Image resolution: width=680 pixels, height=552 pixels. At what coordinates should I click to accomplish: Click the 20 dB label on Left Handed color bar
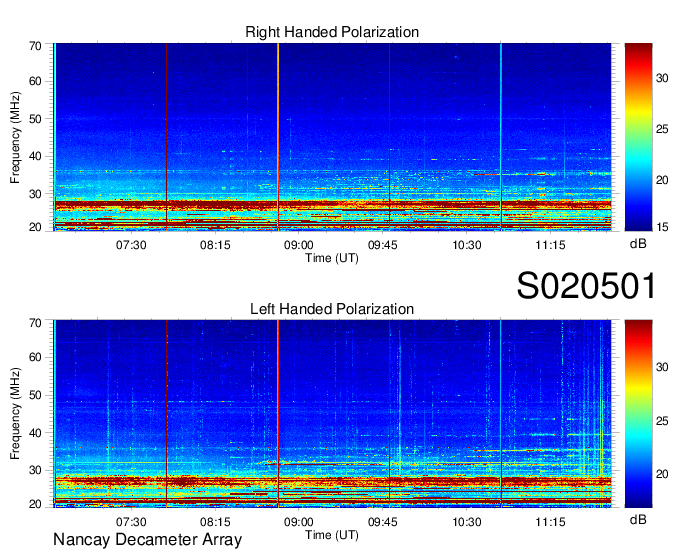[x=662, y=474]
